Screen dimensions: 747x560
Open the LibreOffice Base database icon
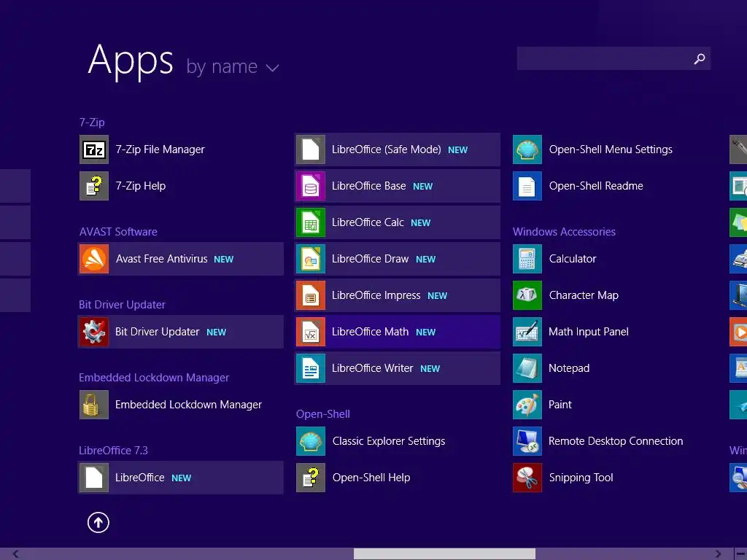click(311, 186)
